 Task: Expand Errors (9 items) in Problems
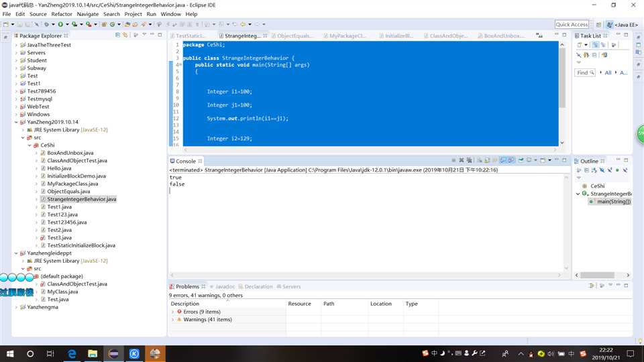pos(172,312)
